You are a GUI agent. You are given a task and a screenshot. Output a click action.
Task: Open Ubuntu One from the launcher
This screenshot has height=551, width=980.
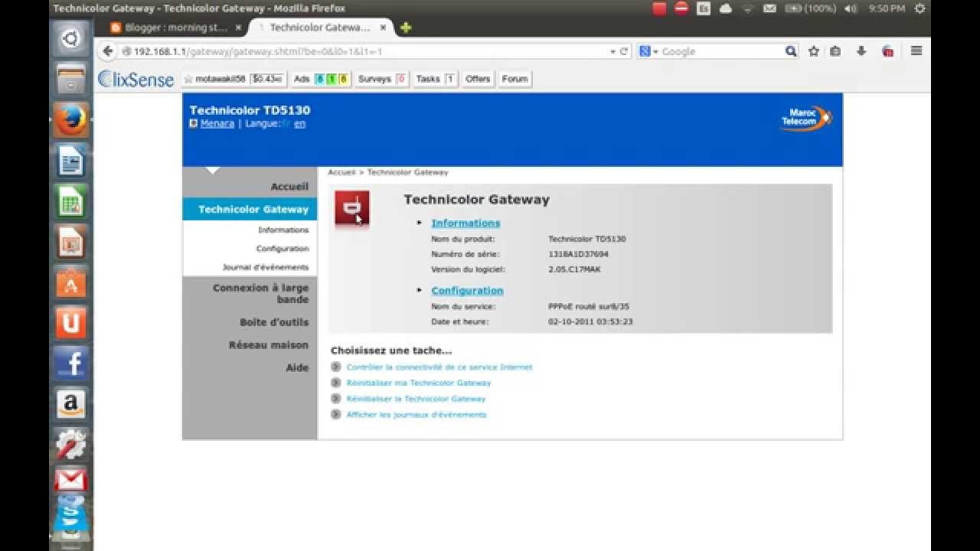(x=71, y=323)
